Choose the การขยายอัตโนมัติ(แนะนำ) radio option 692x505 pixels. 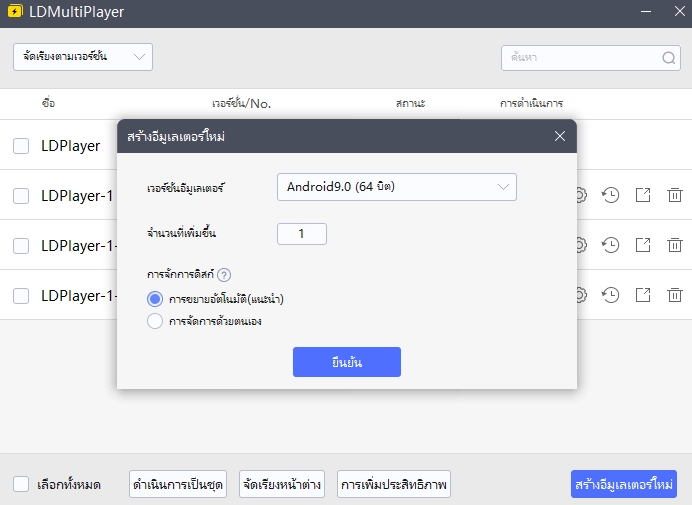(x=155, y=298)
